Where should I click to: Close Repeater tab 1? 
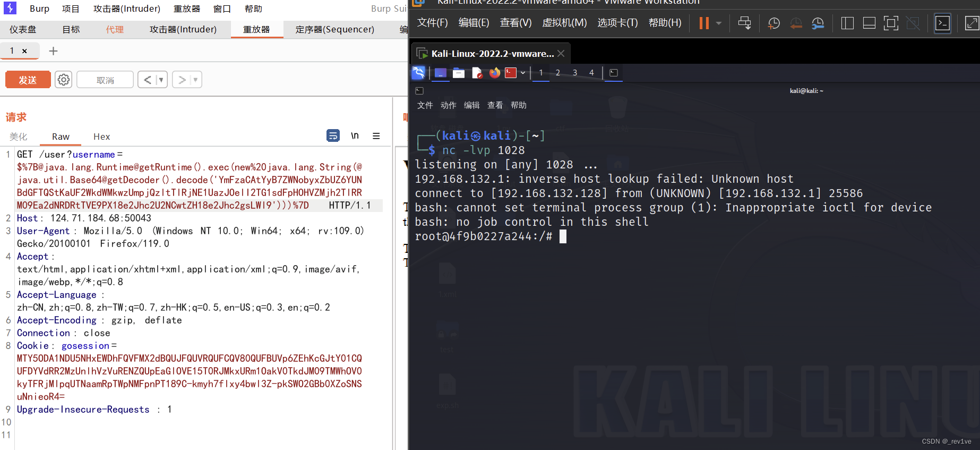pyautogui.click(x=24, y=51)
